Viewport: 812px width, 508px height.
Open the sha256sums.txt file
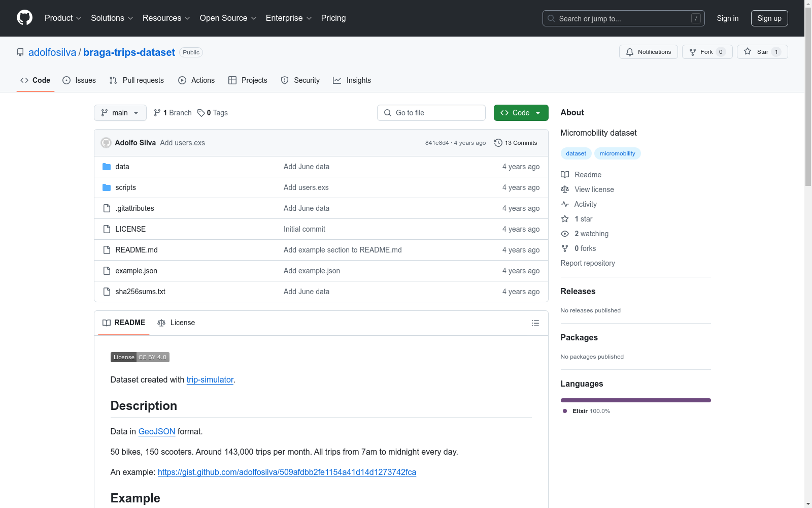pyautogui.click(x=140, y=292)
